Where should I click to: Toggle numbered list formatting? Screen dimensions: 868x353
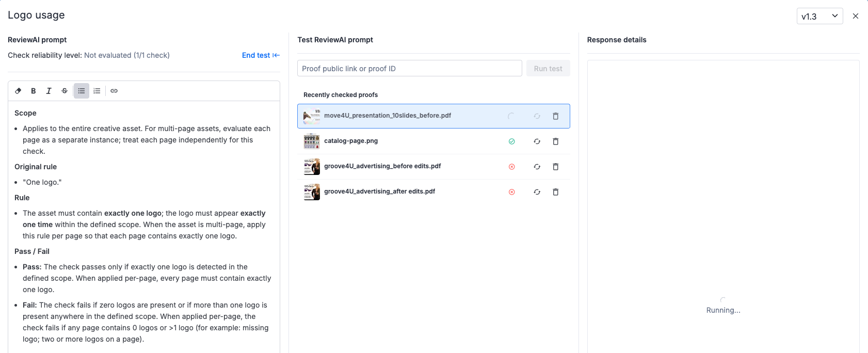[x=97, y=91]
